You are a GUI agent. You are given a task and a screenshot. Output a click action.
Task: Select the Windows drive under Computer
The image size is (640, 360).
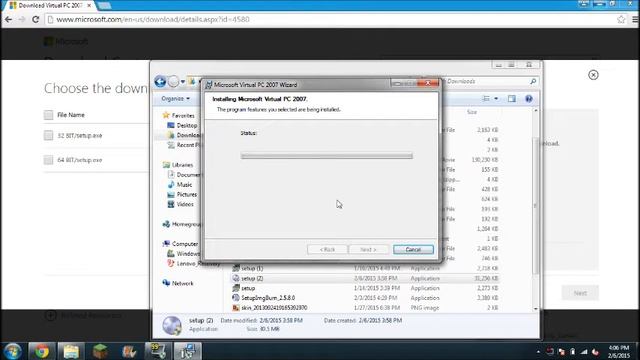tap(184, 253)
